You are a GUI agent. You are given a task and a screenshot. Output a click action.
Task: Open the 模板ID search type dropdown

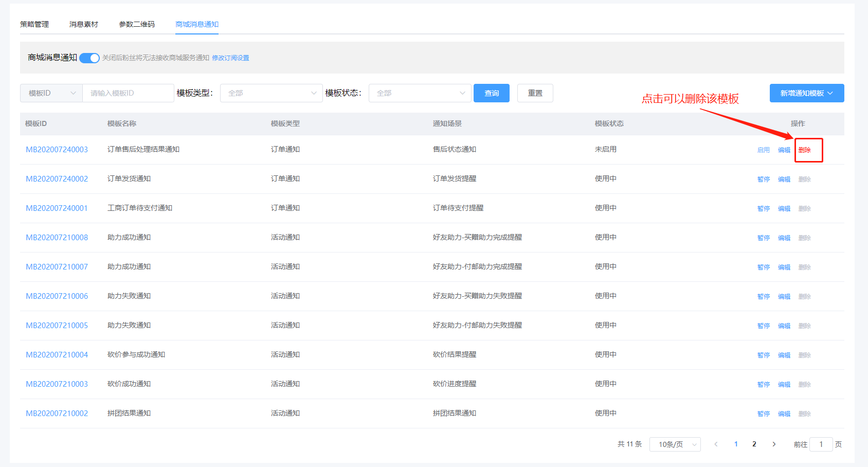(51, 93)
